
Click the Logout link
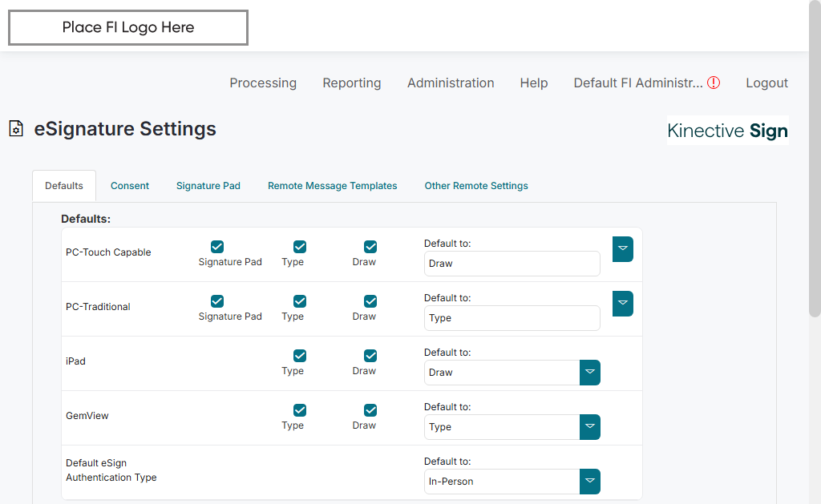[766, 83]
